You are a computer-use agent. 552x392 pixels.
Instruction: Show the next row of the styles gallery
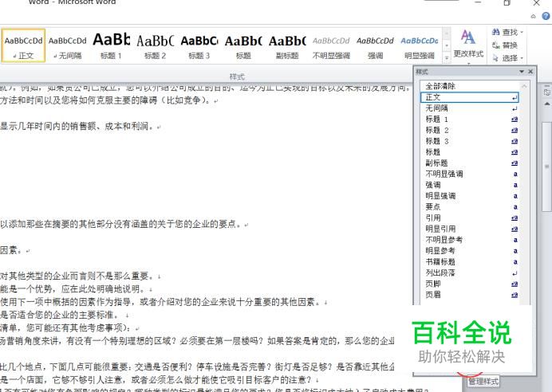pos(447,45)
